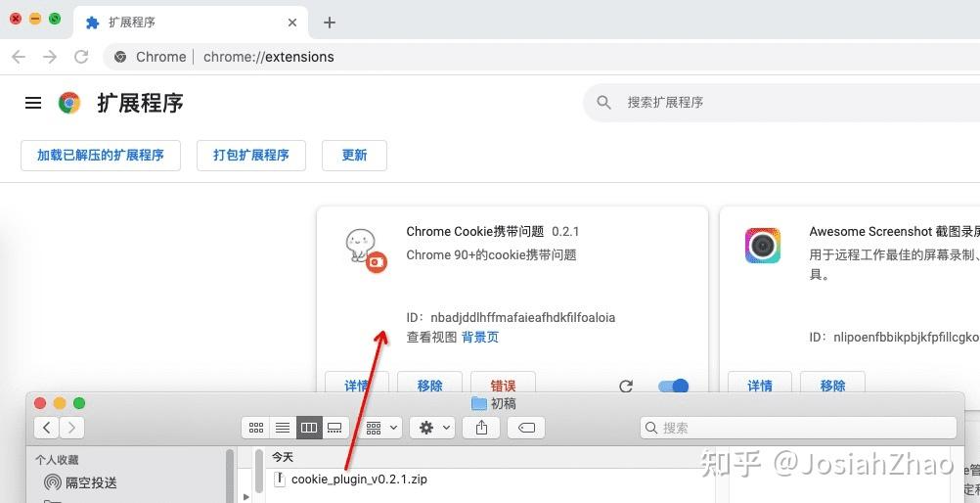Open the 背景页 link
Screen dimensions: 980x503
click(x=480, y=338)
